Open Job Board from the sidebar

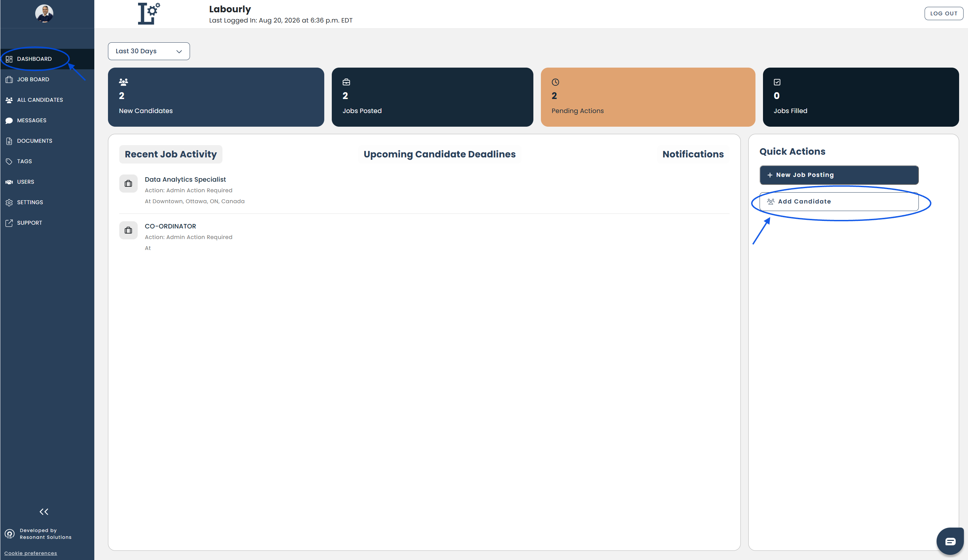47,80
